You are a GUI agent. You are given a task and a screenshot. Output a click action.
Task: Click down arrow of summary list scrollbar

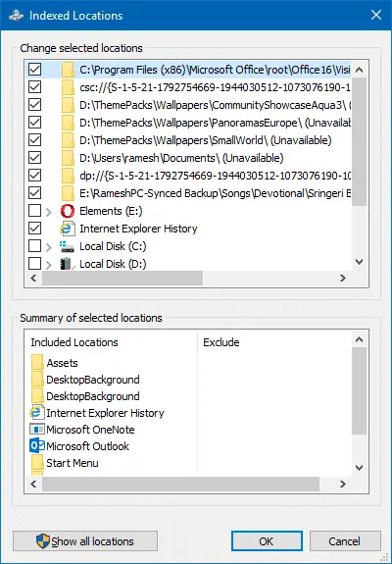click(359, 468)
